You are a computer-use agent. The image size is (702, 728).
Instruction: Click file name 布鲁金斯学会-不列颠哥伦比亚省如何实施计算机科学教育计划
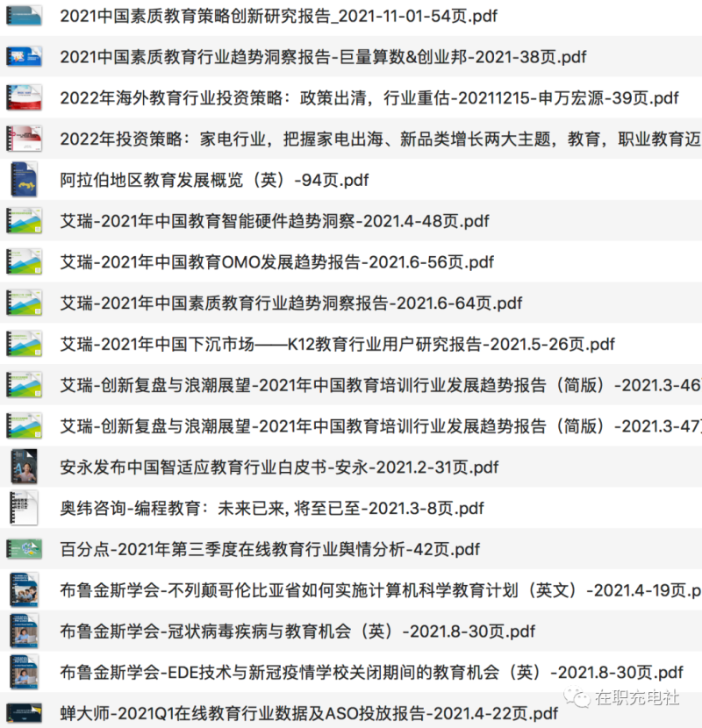click(381, 590)
